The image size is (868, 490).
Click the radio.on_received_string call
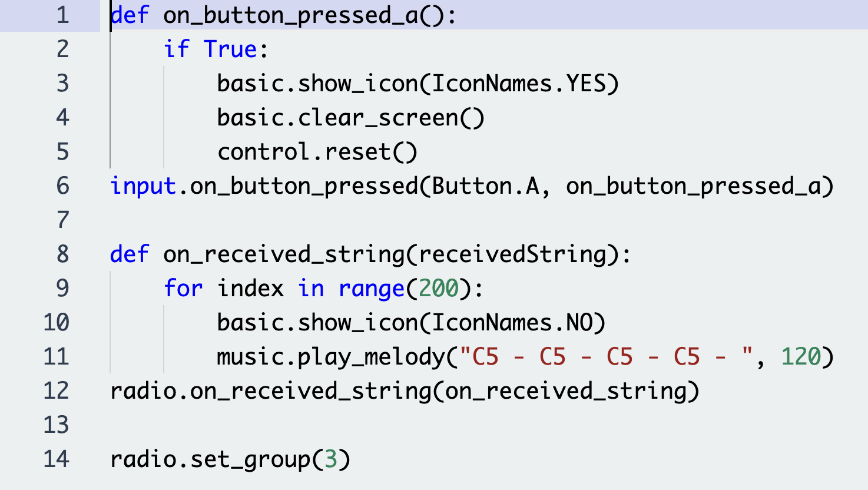pos(271,391)
